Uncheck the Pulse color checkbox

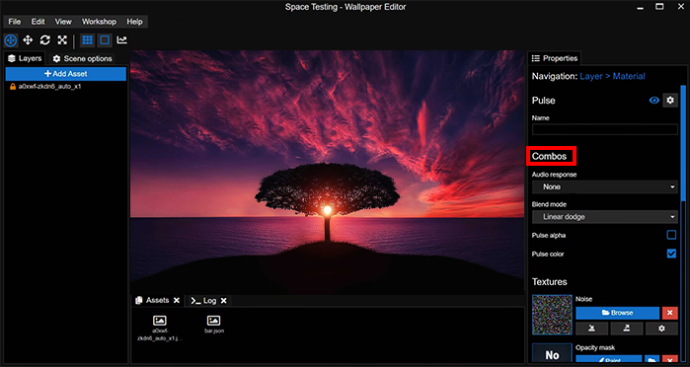(x=671, y=253)
